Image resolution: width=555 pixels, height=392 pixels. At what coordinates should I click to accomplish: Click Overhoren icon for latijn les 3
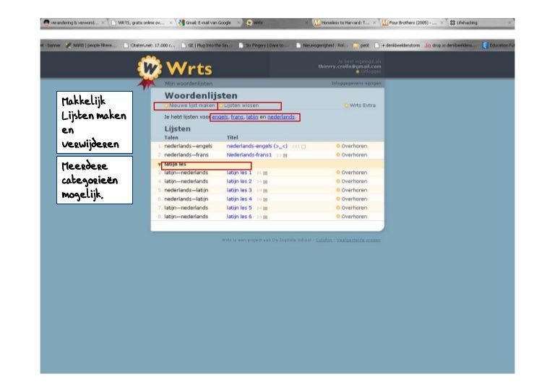click(x=338, y=191)
